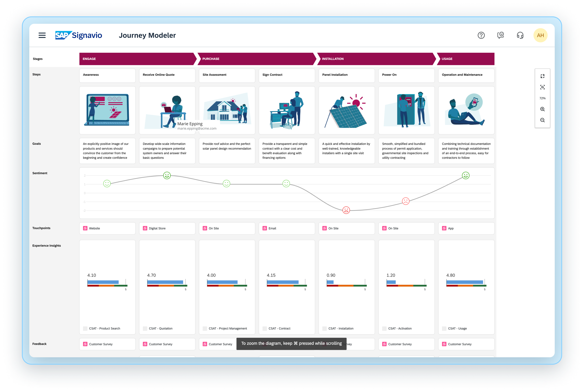Viewport: 584px width, 392px height.
Task: Click the sad face at Panel Installation
Action: click(x=346, y=210)
